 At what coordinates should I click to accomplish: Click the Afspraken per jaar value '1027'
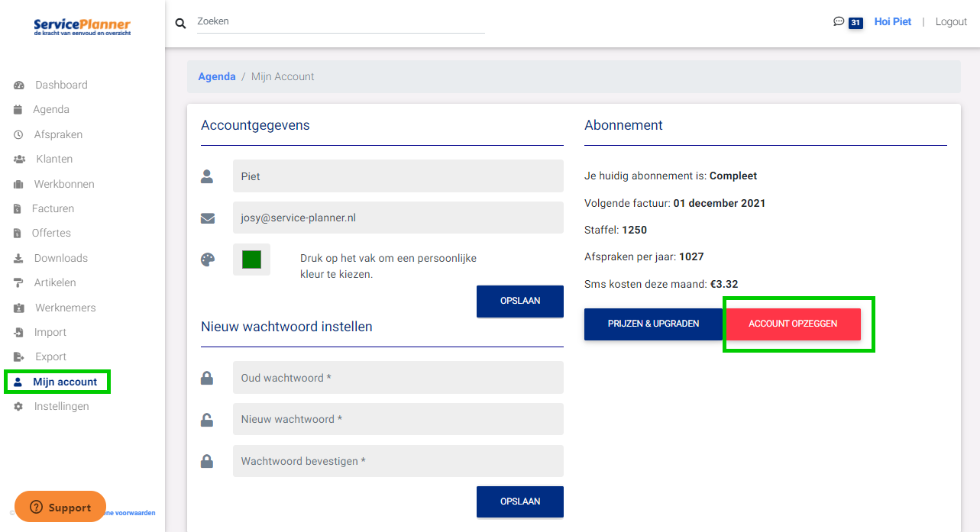[x=691, y=256]
